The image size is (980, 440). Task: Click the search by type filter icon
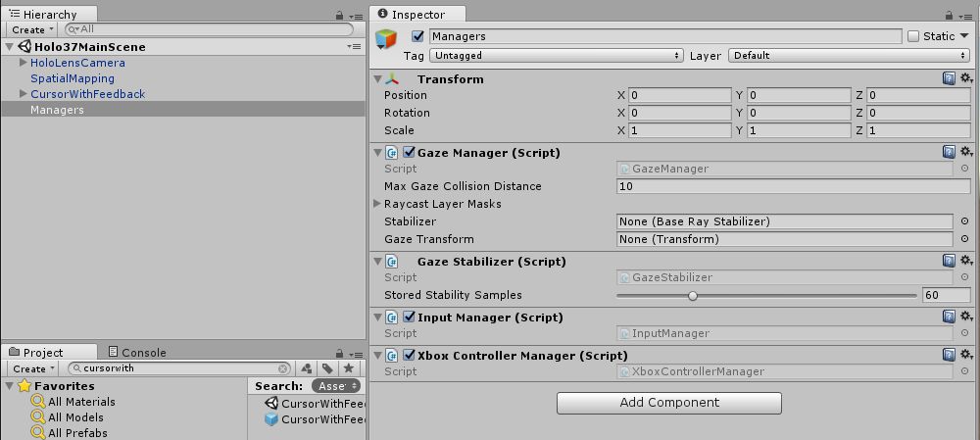307,368
